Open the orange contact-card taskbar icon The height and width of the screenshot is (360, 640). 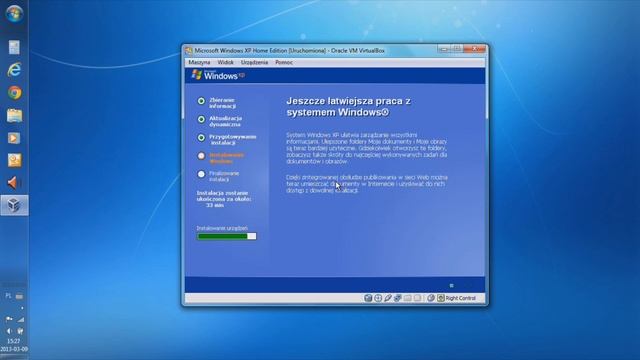pyautogui.click(x=14, y=160)
